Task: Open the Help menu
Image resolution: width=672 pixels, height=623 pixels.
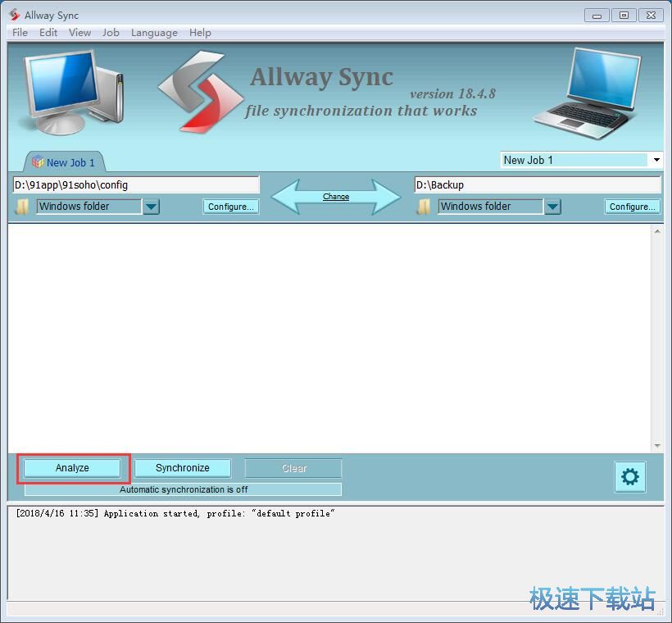Action: pyautogui.click(x=200, y=33)
